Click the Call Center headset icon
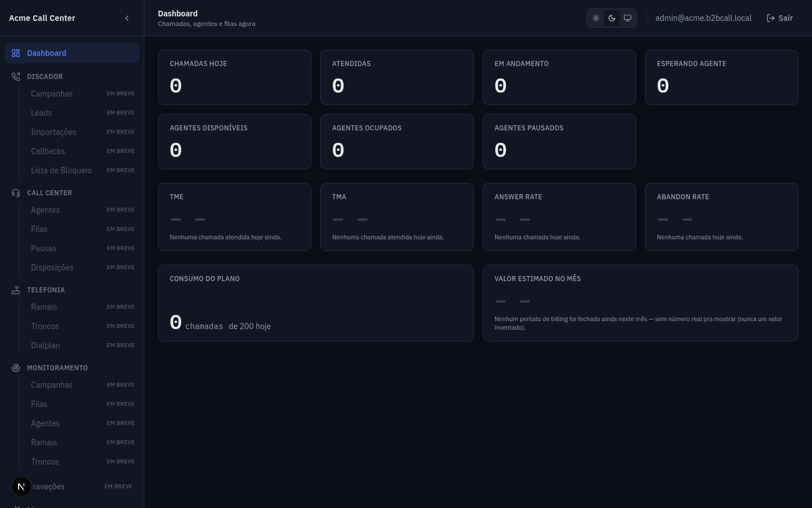The image size is (812, 508). (16, 193)
